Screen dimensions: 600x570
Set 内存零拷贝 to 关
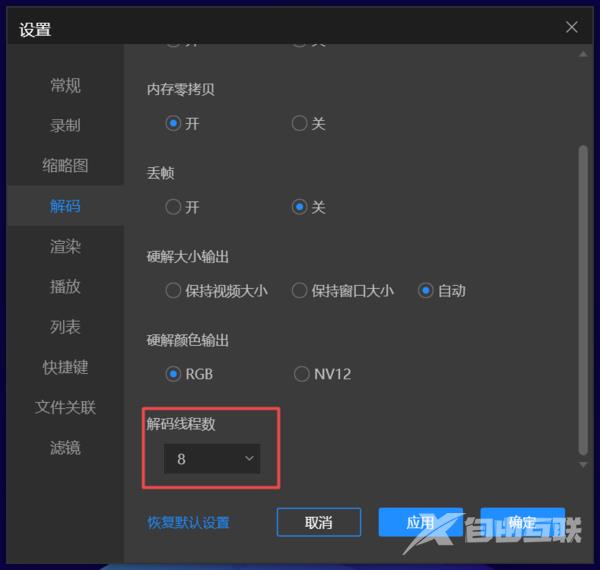300,124
